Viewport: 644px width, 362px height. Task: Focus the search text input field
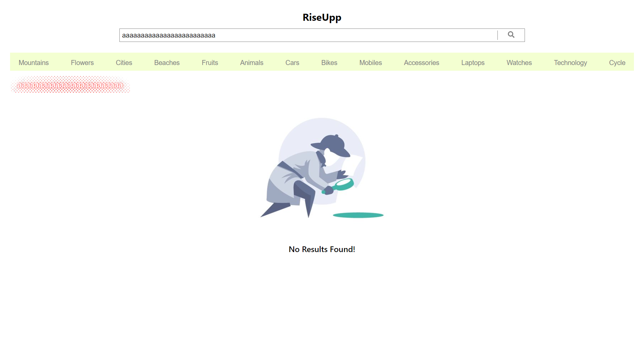pyautogui.click(x=309, y=35)
